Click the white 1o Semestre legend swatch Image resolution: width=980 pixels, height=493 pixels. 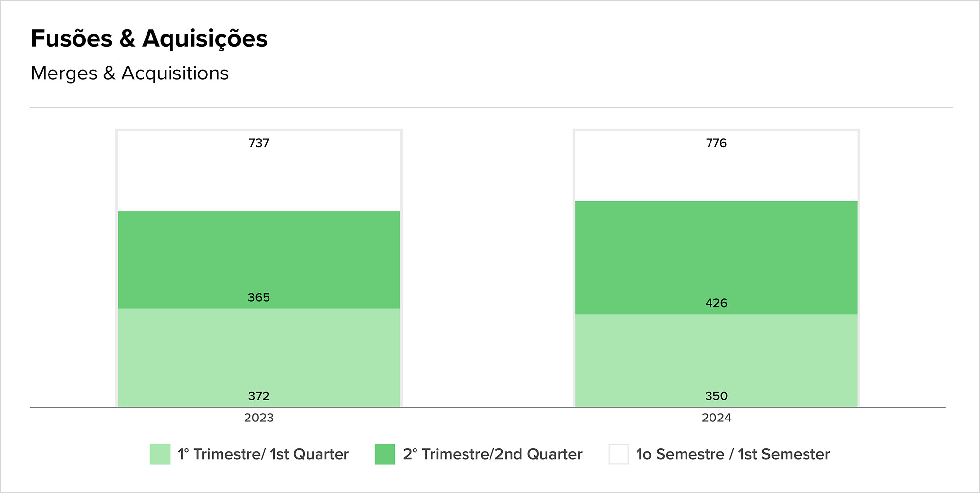(x=618, y=454)
